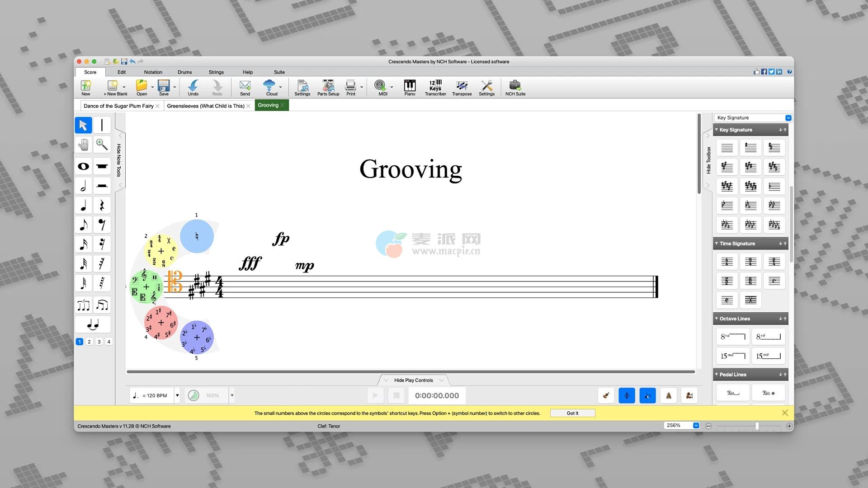Select the quarter rest tool
Image resolution: width=868 pixels, height=488 pixels.
pyautogui.click(x=102, y=206)
